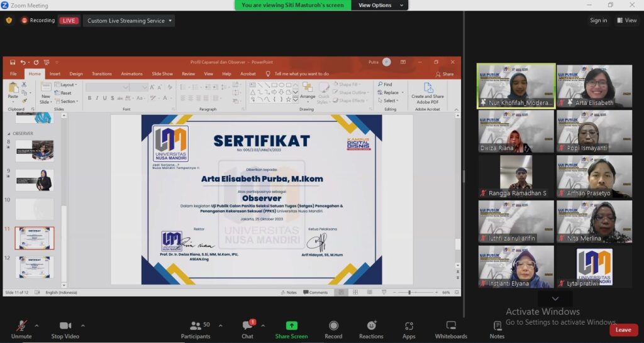Viewport: 644px width, 343px height.
Task: Share the presentation via Share button
Action: point(445,74)
